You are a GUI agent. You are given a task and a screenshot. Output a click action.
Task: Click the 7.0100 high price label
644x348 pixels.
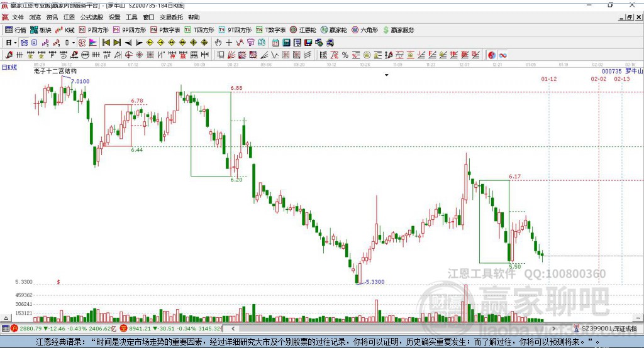[x=80, y=81]
